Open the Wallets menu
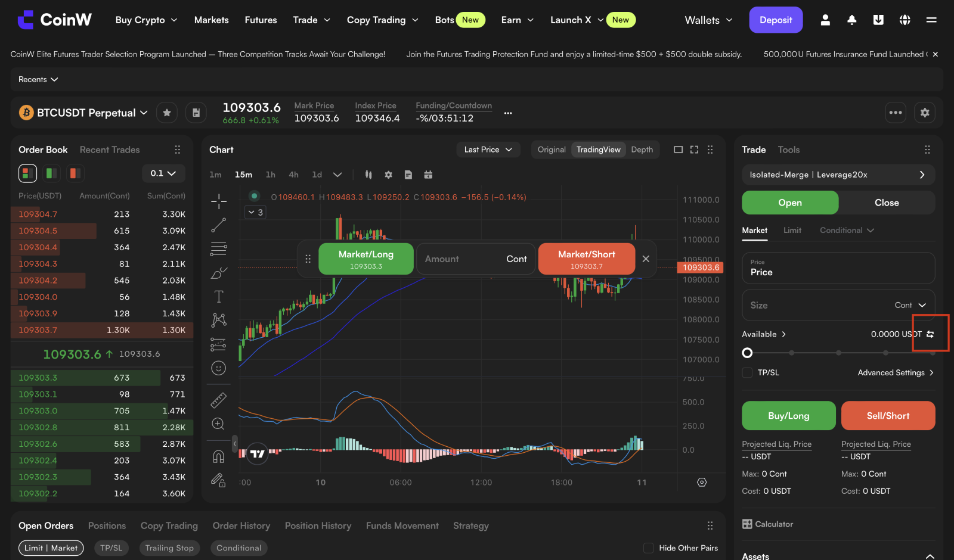 [x=708, y=20]
